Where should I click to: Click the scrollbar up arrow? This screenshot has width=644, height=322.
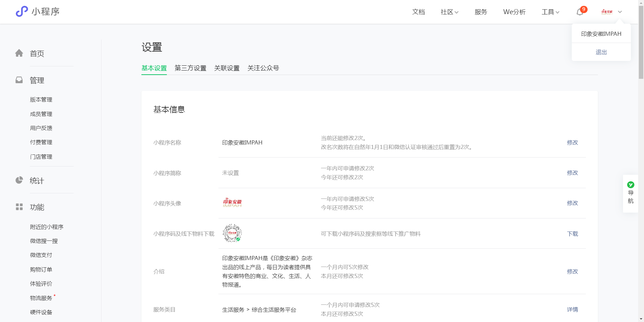[x=641, y=2]
